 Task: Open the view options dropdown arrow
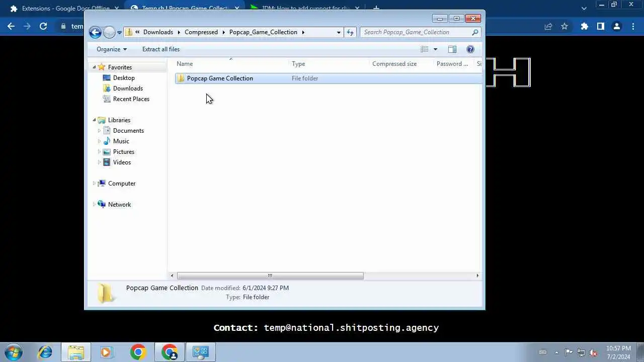click(435, 49)
